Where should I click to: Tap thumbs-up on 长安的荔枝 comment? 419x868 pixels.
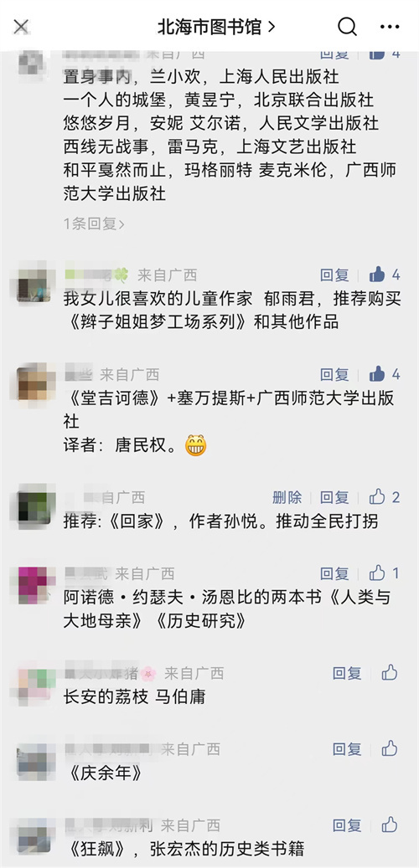[390, 673]
